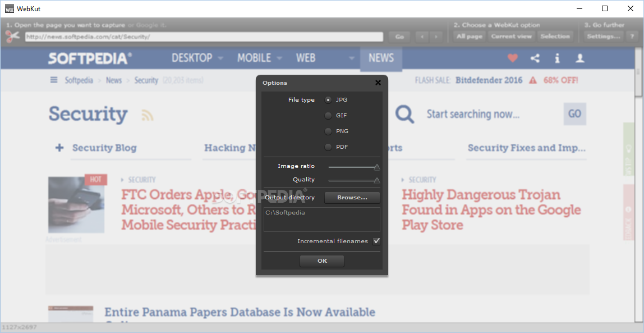The height and width of the screenshot is (333, 644).
Task: Click the Softpedia breadcrumb link
Action: [x=79, y=80]
